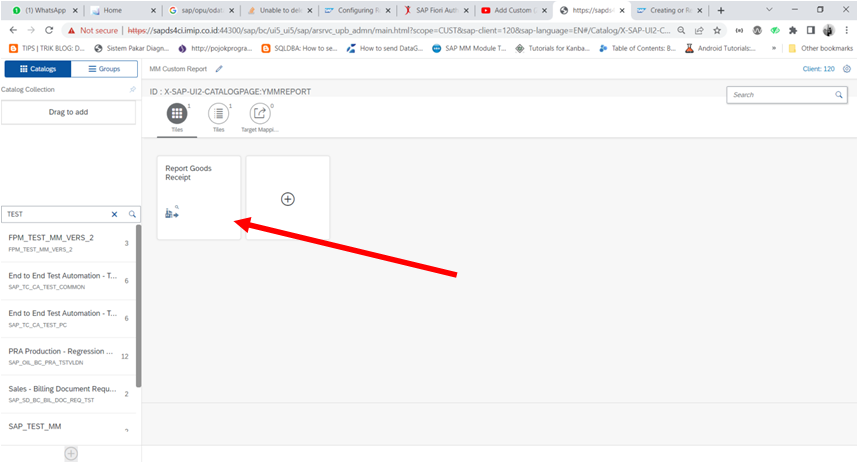Edit MM Custom Report title with pencil icon
The image size is (857, 462).
(219, 69)
